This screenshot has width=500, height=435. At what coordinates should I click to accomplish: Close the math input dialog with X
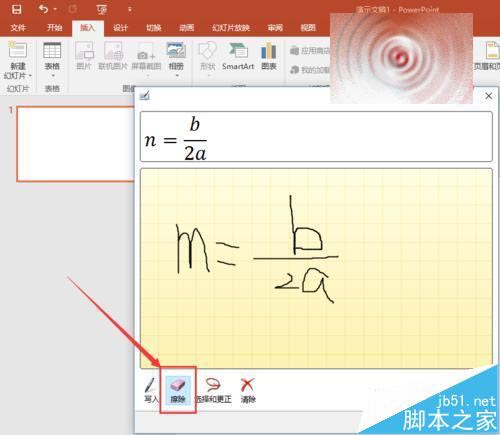coord(489,96)
